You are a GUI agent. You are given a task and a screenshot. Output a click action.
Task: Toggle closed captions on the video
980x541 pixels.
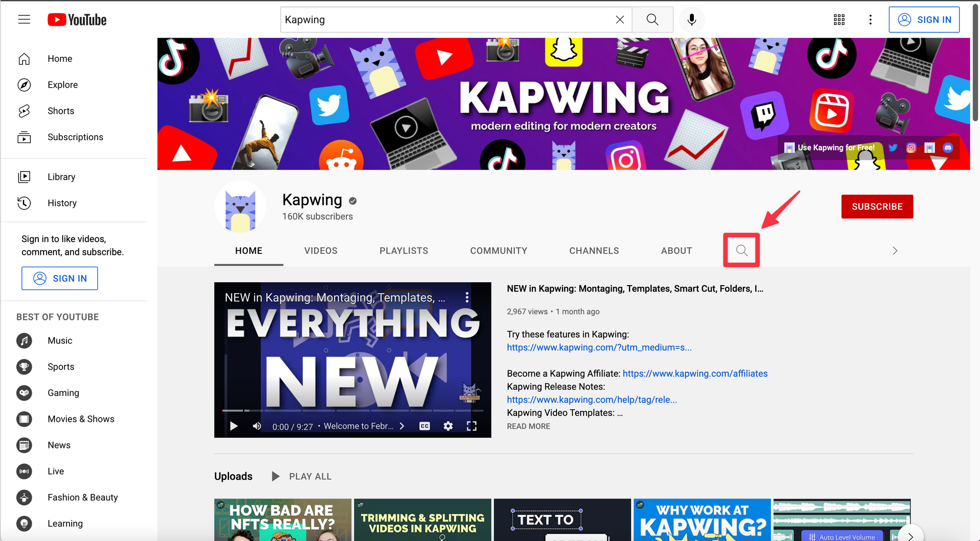(424, 426)
